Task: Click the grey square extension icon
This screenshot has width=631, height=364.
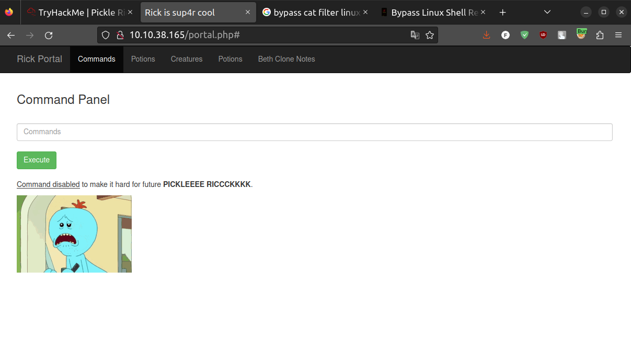Action: click(562, 35)
